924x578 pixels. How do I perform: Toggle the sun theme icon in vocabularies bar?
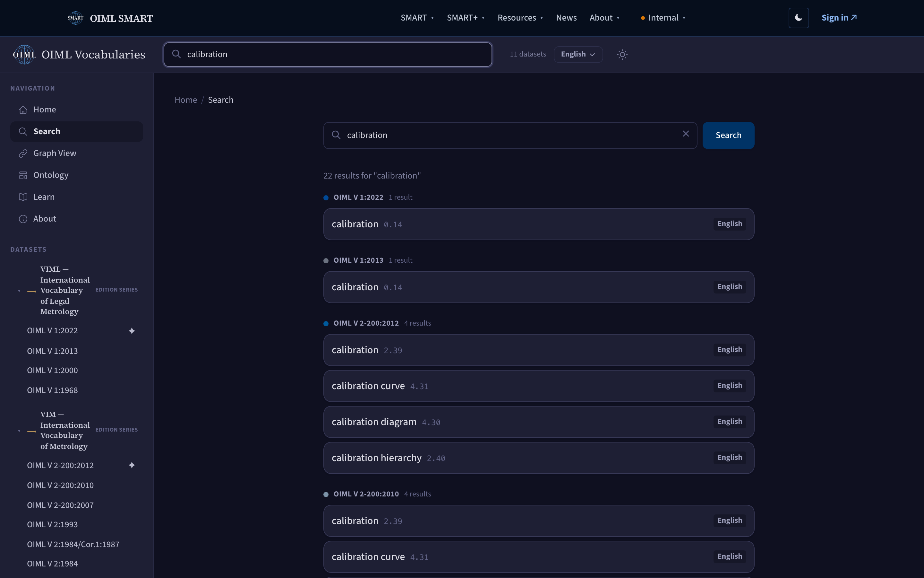pos(622,54)
